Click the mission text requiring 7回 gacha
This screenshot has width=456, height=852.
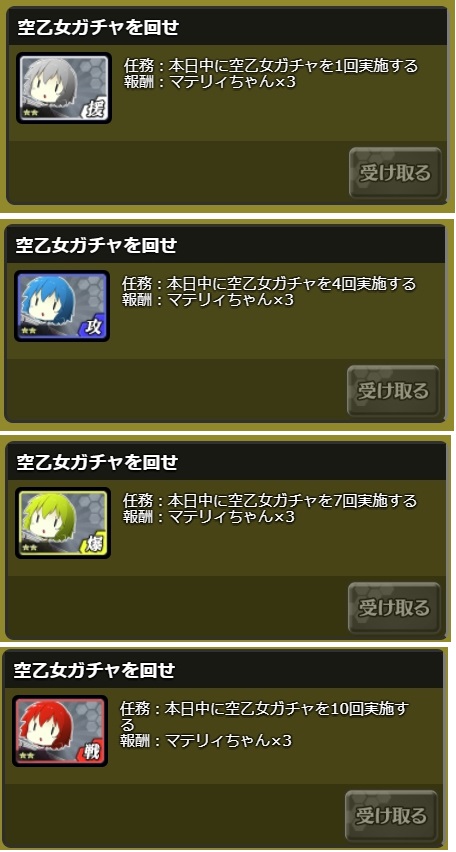pyautogui.click(x=270, y=500)
